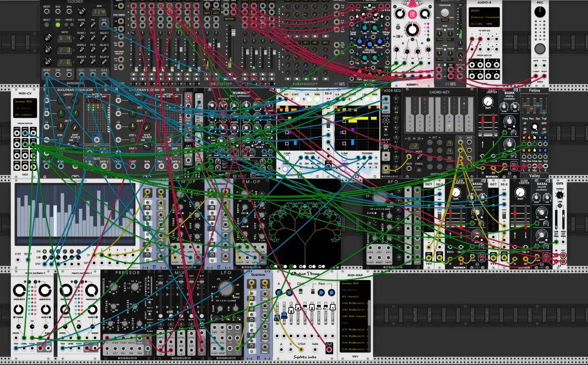
Task: Select the CC74 MixMaster row in MIDI-MAP
Action: click(354, 336)
